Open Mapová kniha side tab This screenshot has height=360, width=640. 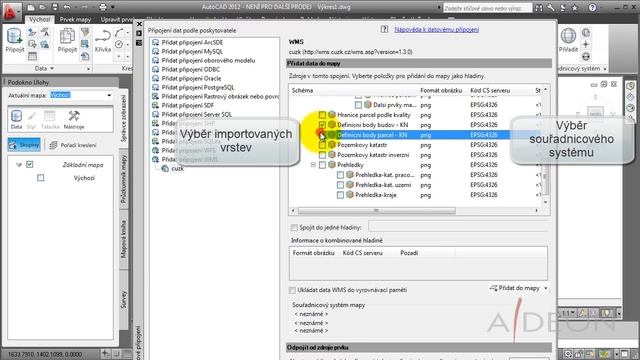pyautogui.click(x=124, y=239)
